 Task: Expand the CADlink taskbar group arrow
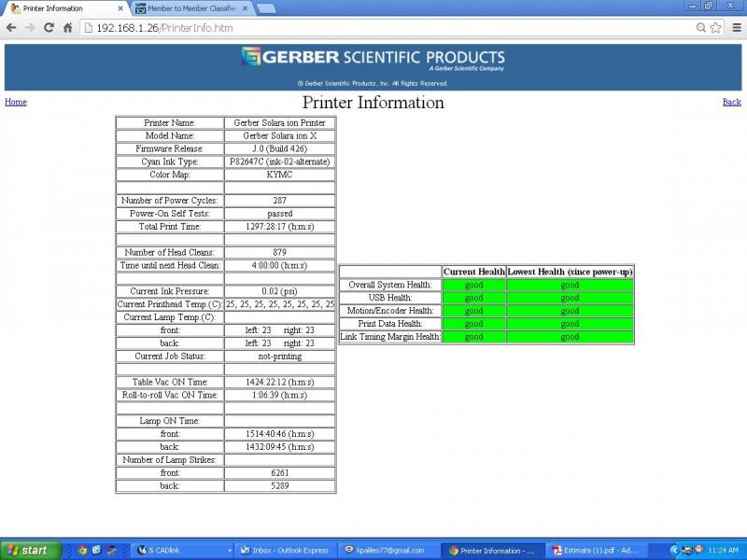pyautogui.click(x=230, y=551)
